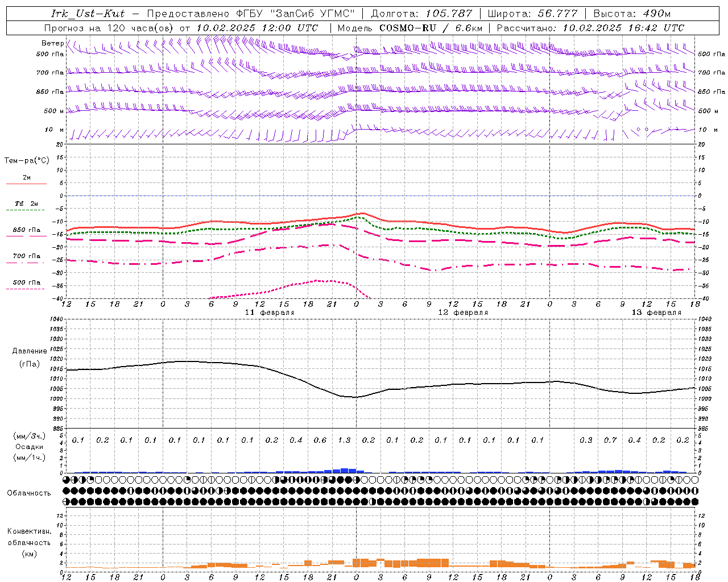Click the forecast range "Прогноз на 120 часа(ов)"
The height and width of the screenshot is (582, 728).
[x=110, y=27]
